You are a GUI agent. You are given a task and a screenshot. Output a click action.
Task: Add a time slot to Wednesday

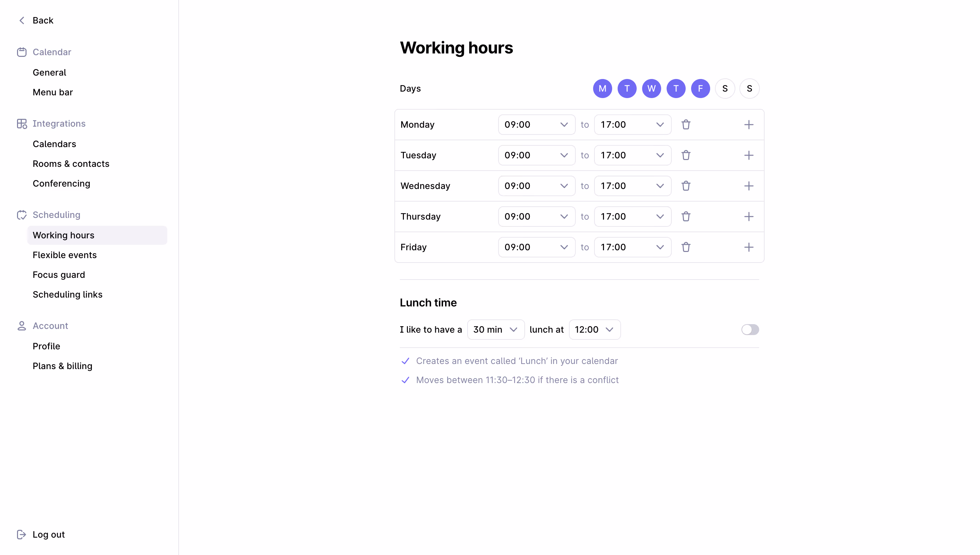[x=748, y=186]
